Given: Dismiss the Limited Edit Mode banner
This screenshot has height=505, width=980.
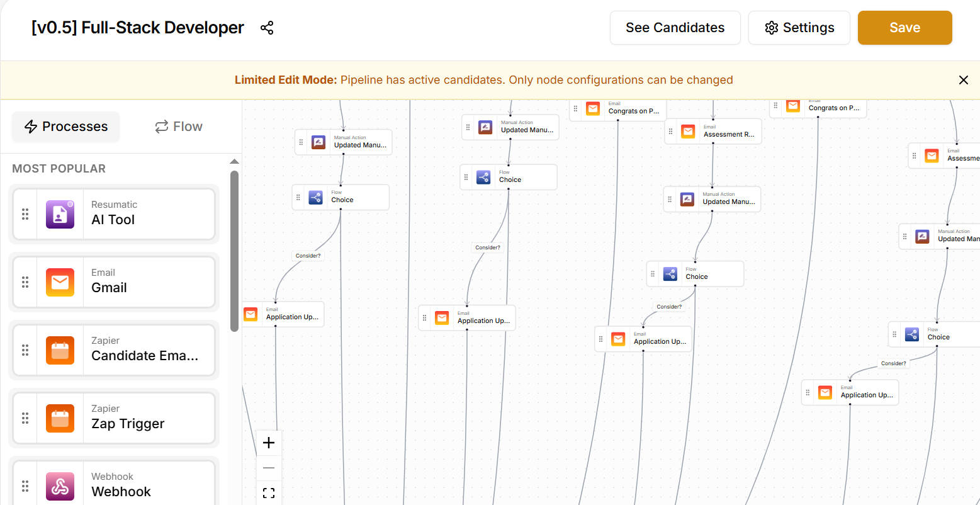Looking at the screenshot, I should point(963,80).
